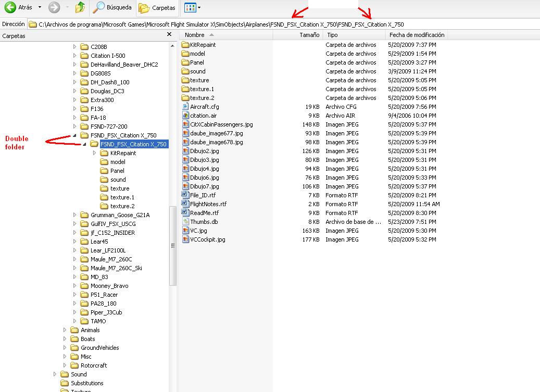The height and width of the screenshot is (392, 540).
Task: Select jf_C152_INSIDER folder in tree
Action: (112, 233)
